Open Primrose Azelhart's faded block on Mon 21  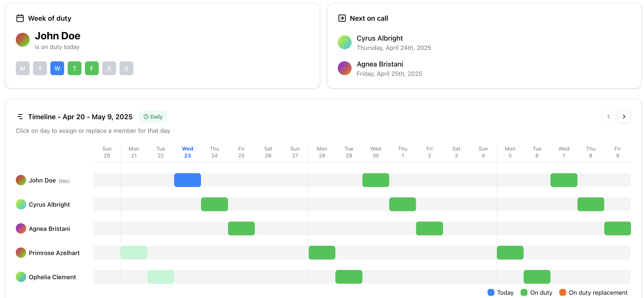134,253
